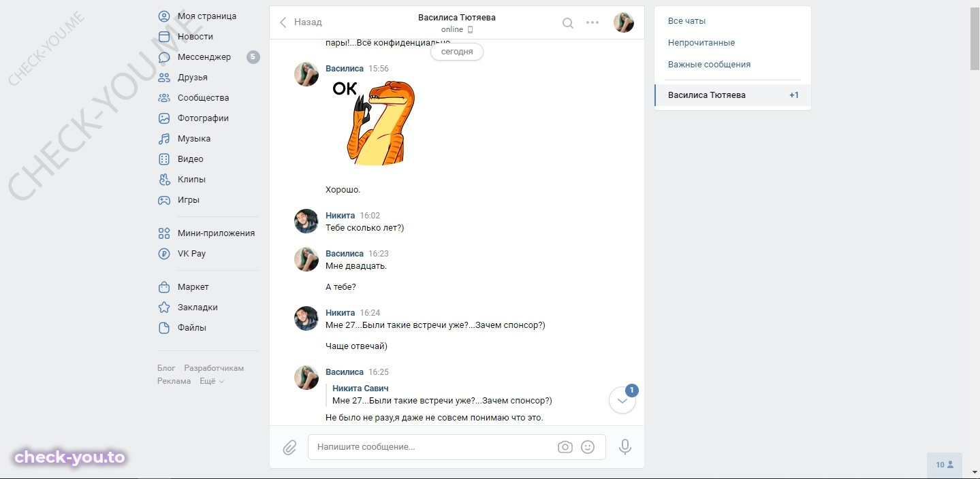
Task: Open Фотографии picture icon
Action: click(163, 118)
